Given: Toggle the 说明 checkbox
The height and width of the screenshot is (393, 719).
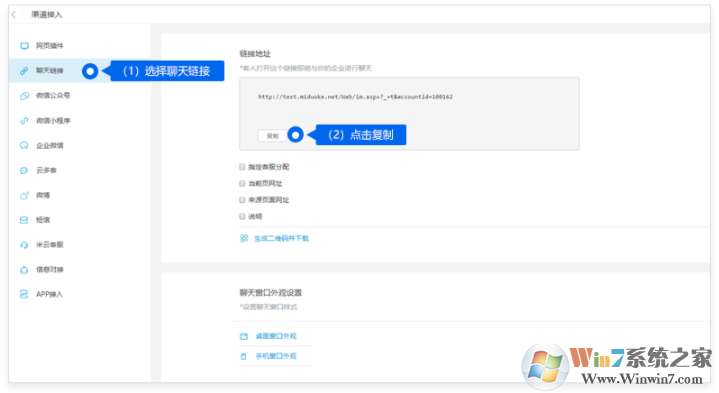Looking at the screenshot, I should (242, 216).
